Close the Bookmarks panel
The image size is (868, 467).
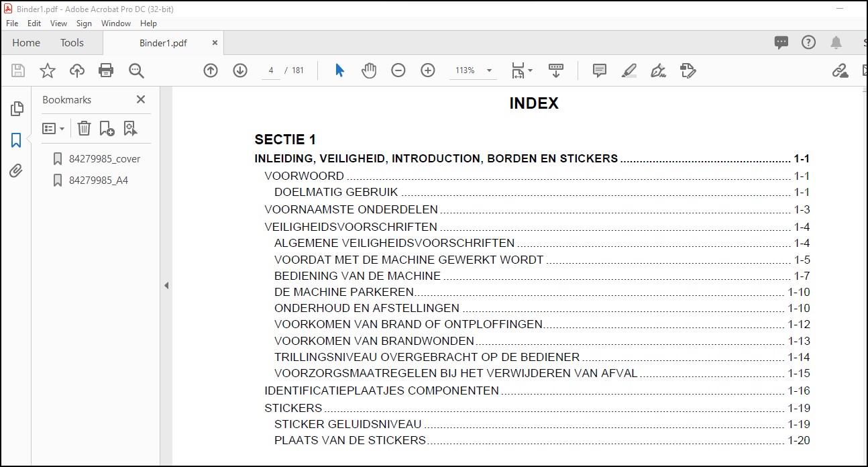141,99
